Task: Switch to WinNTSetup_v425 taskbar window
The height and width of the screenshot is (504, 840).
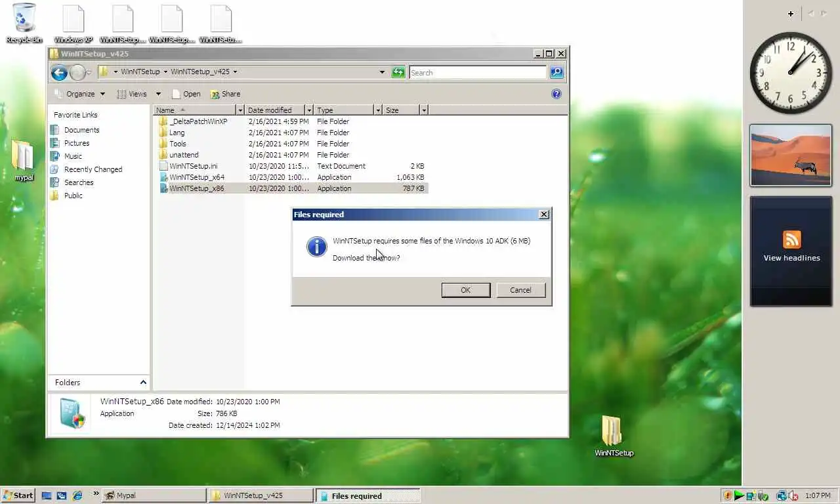Action: click(261, 495)
